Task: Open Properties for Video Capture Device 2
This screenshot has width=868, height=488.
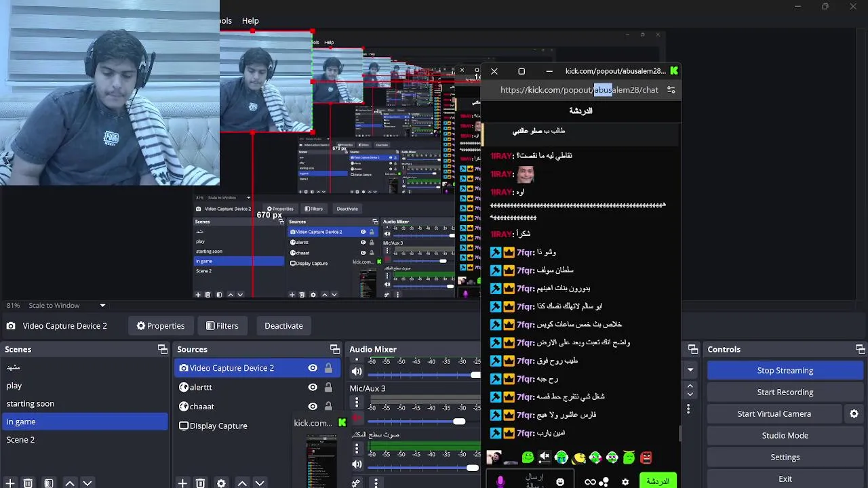Action: (x=161, y=326)
